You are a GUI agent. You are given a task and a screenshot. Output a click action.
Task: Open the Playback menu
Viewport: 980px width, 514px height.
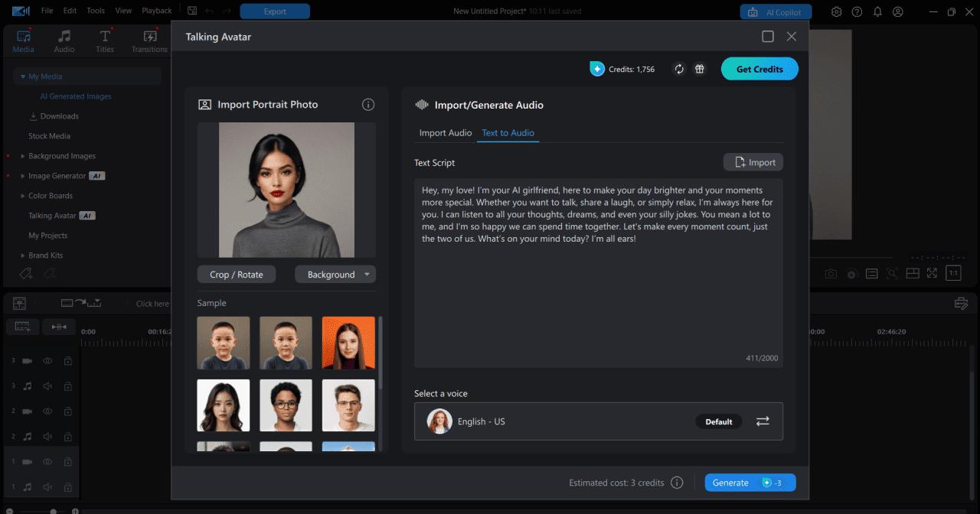tap(156, 10)
